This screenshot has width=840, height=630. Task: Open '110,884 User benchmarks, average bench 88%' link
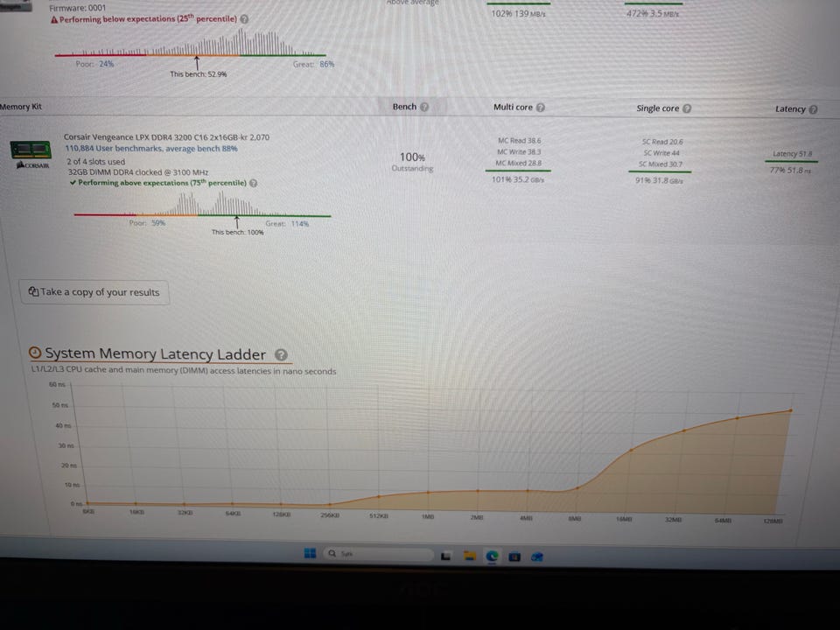tap(151, 149)
